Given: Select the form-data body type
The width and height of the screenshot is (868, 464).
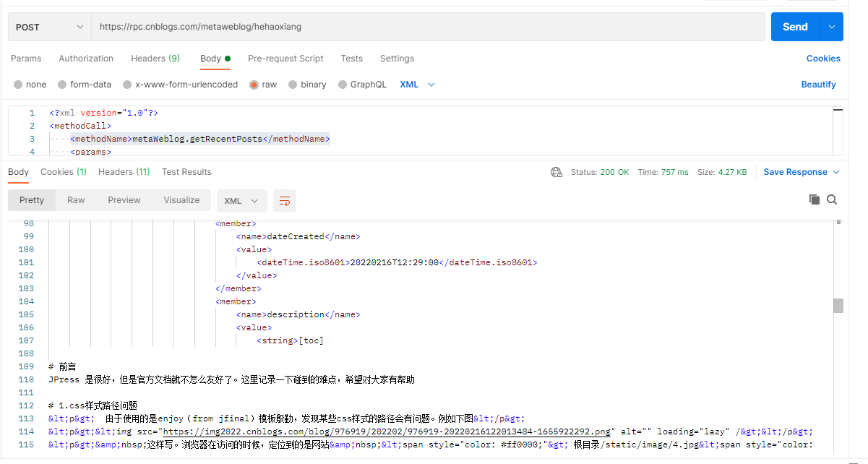Looking at the screenshot, I should click(85, 85).
